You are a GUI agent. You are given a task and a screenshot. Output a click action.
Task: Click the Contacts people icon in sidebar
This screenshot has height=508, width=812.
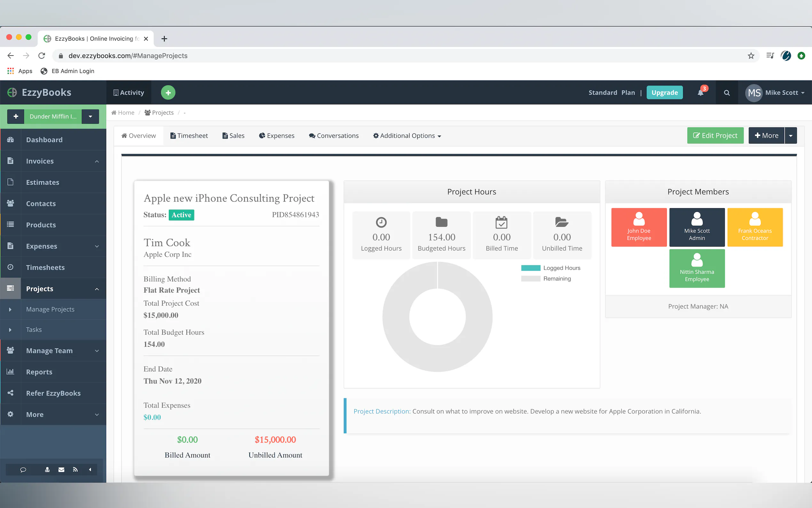coord(11,203)
